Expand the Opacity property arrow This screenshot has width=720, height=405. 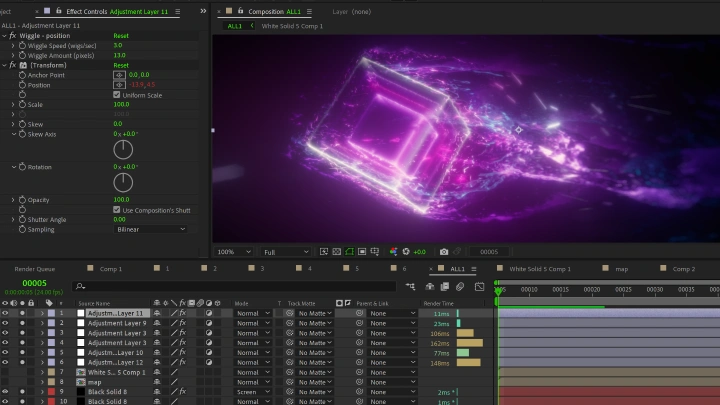(13, 200)
